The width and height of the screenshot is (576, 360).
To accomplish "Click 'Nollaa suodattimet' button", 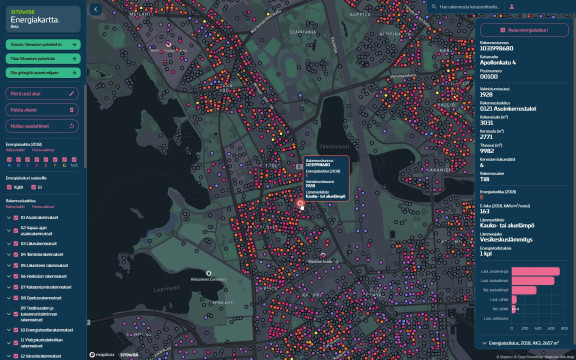I will pos(42,126).
